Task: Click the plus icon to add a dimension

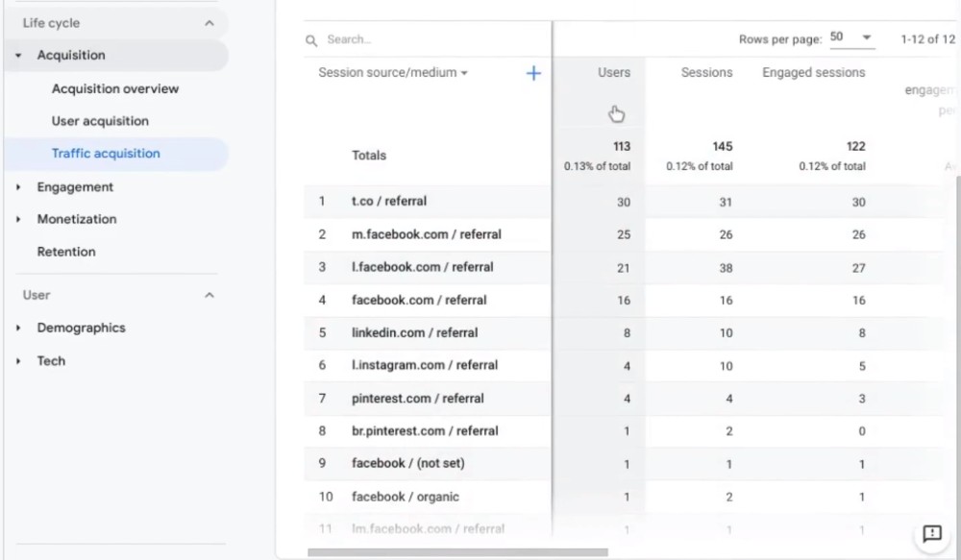Action: pos(533,73)
